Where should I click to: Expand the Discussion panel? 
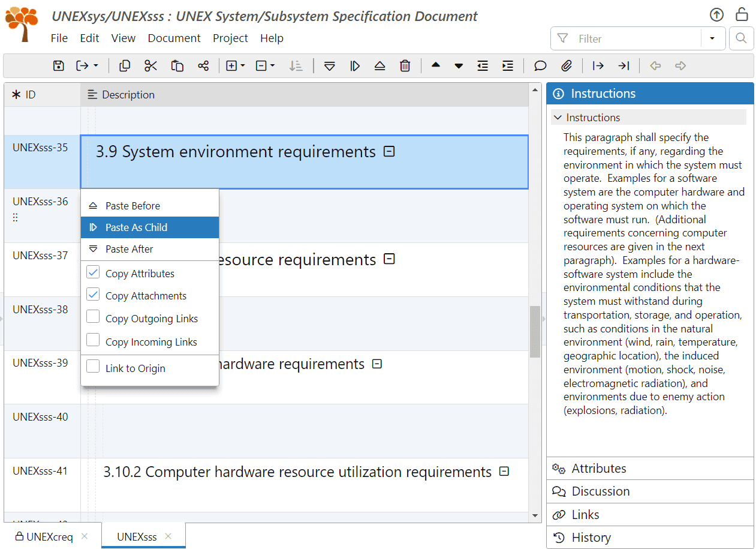(x=650, y=491)
